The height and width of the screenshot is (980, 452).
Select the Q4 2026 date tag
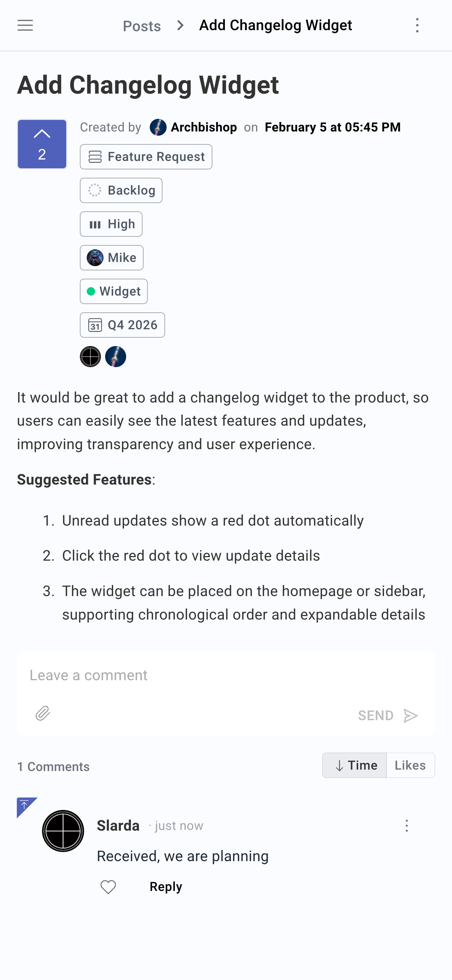(122, 325)
